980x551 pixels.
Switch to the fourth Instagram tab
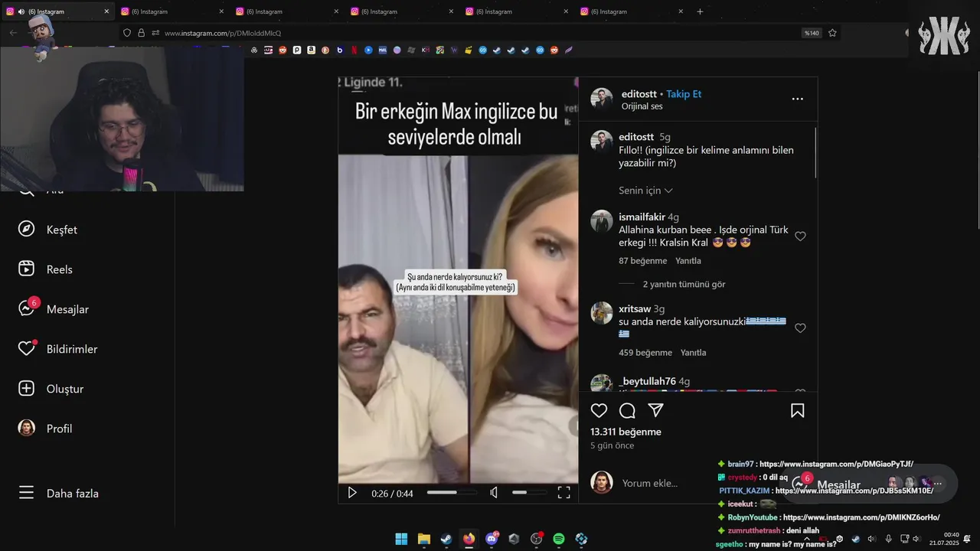pos(402,11)
